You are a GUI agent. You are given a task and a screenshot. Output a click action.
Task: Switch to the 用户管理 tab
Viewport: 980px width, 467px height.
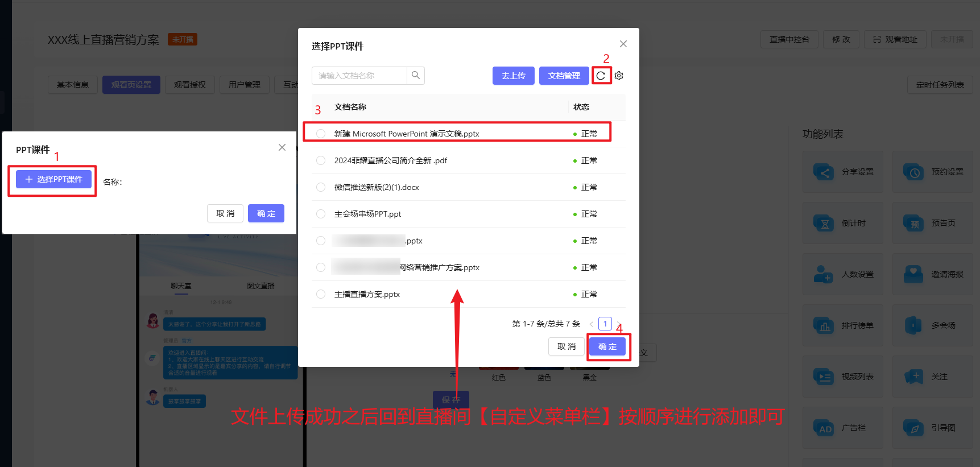point(245,85)
